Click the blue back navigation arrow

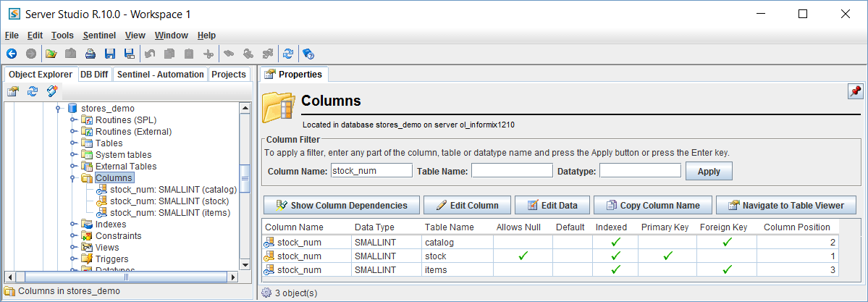pos(12,54)
